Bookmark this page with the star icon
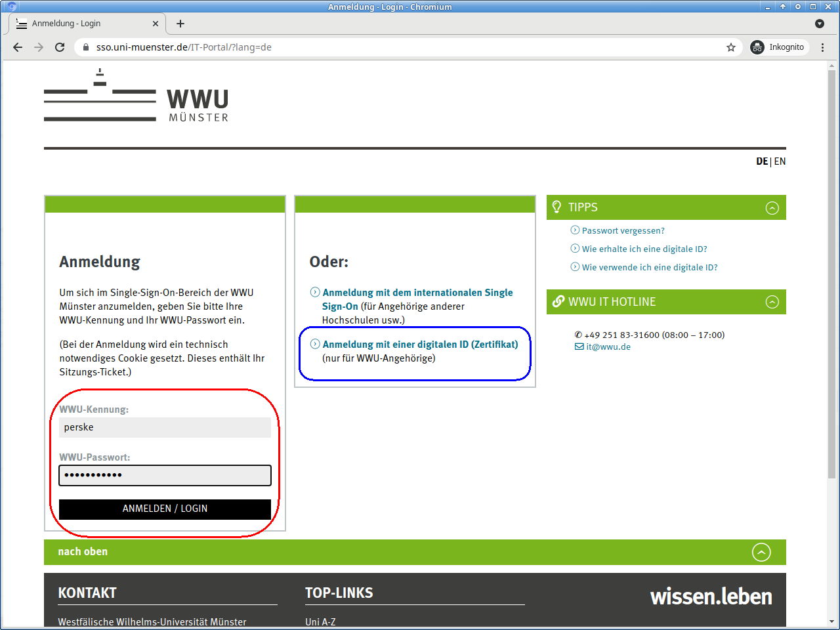The height and width of the screenshot is (630, 840). coord(731,47)
